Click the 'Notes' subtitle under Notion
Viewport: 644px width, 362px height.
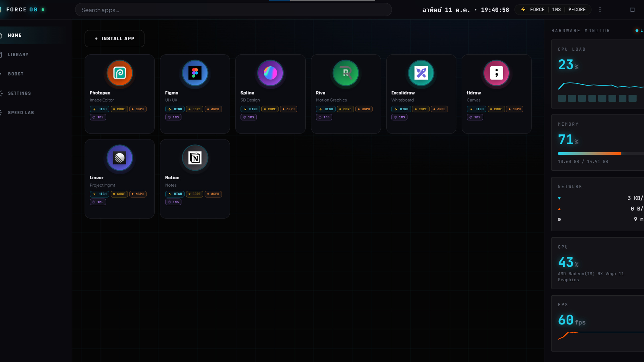tap(171, 185)
